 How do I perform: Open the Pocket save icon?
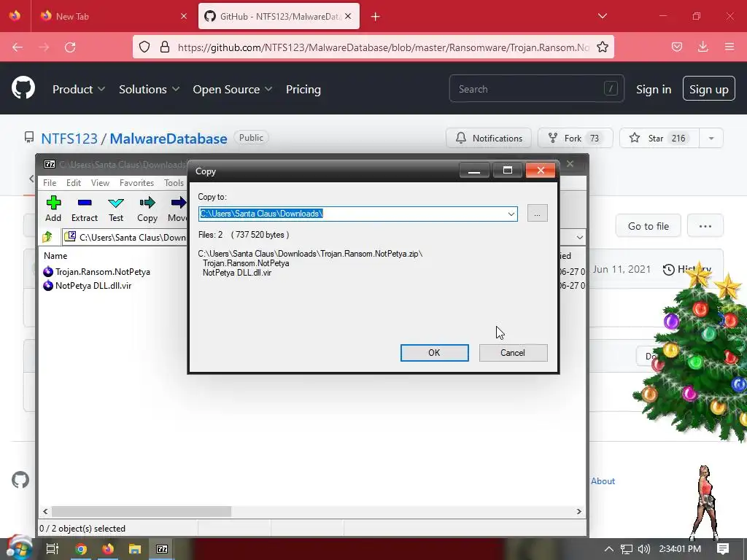pos(676,47)
